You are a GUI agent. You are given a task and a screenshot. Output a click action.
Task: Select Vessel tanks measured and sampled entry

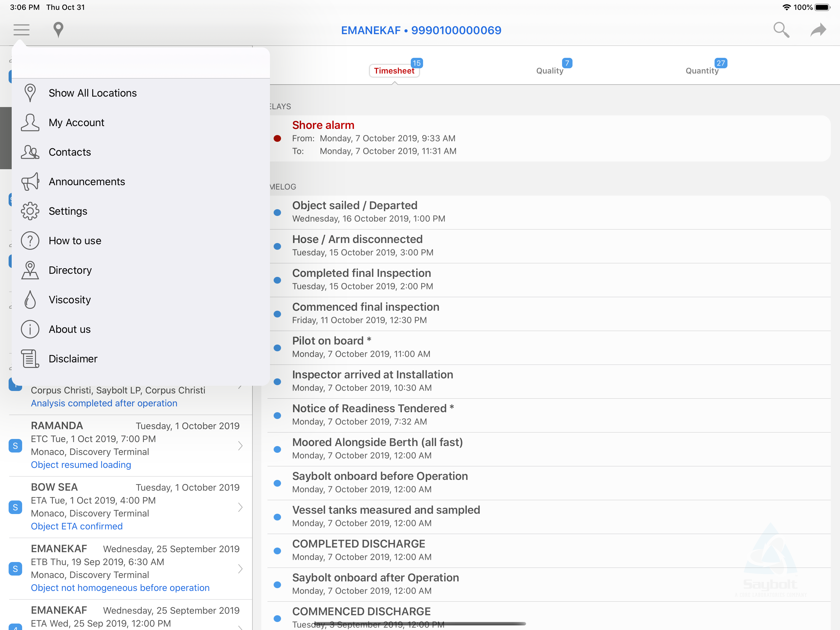tap(549, 517)
